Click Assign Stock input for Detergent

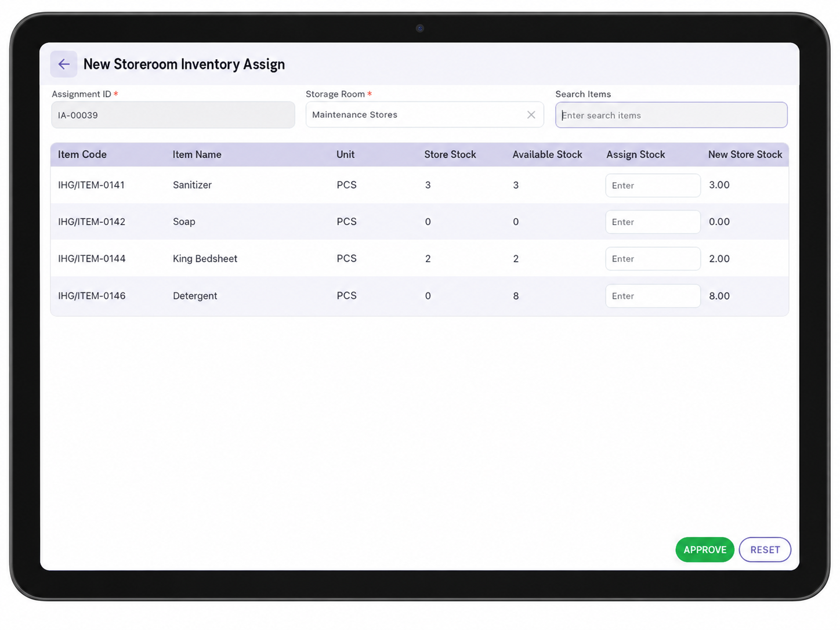(653, 296)
